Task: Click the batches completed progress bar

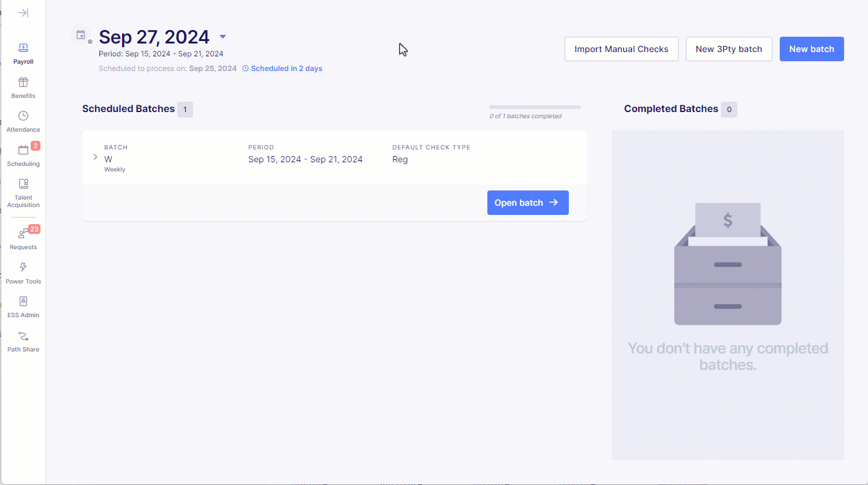Action: click(x=535, y=107)
